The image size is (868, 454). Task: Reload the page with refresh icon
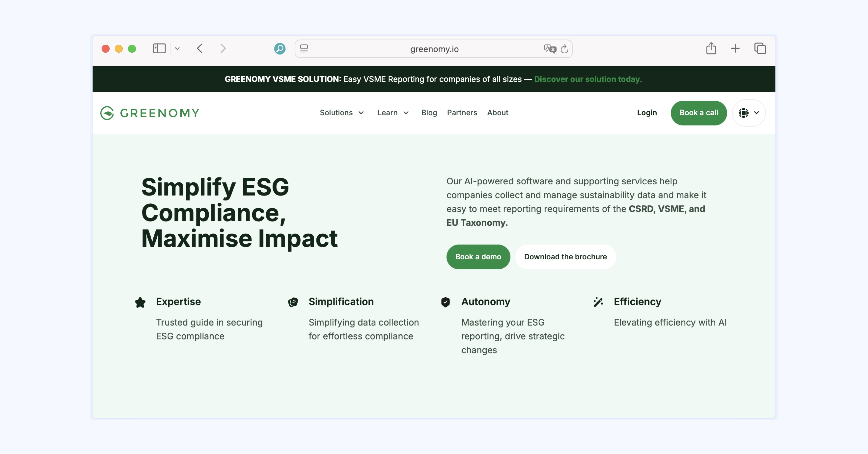564,49
